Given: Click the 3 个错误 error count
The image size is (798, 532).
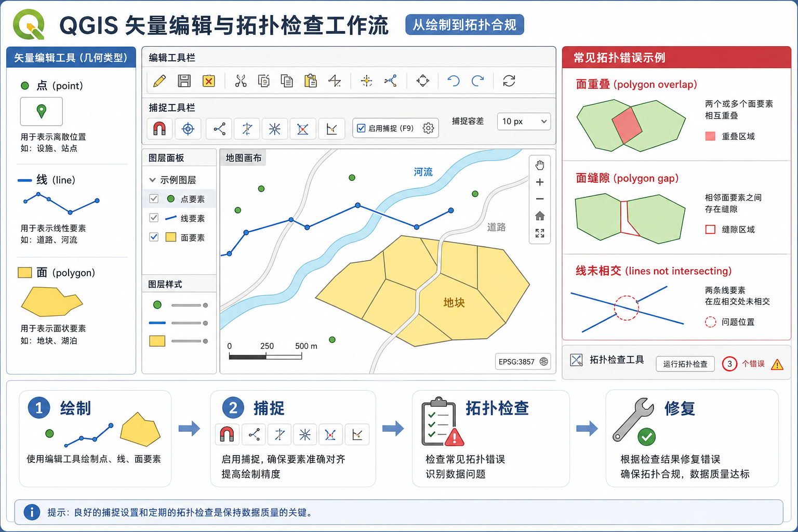Looking at the screenshot, I should click(743, 364).
